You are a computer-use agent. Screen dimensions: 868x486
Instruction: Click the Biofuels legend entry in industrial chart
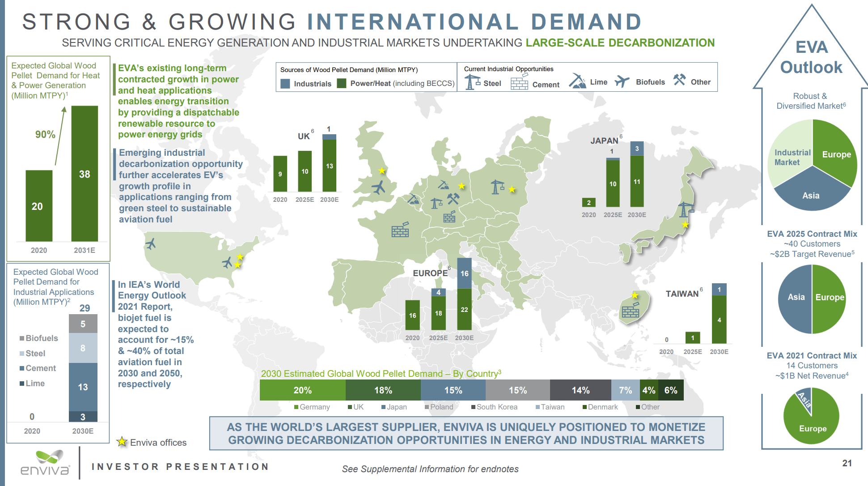click(x=39, y=338)
